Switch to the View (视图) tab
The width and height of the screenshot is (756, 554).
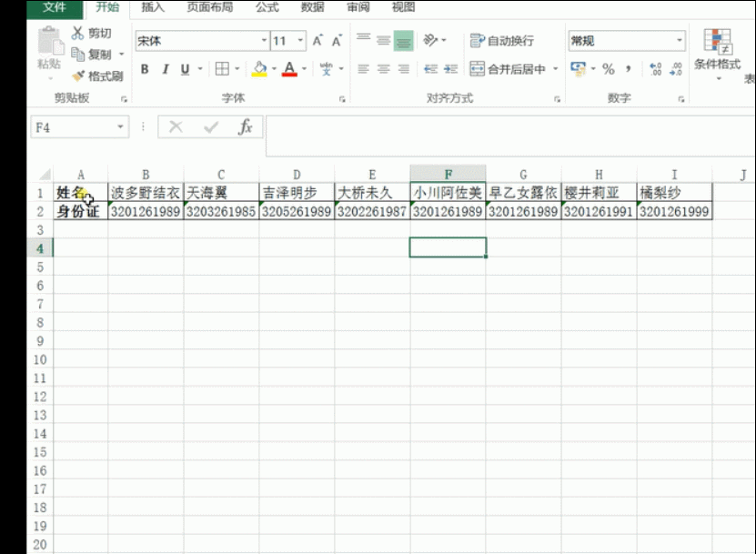point(404,7)
